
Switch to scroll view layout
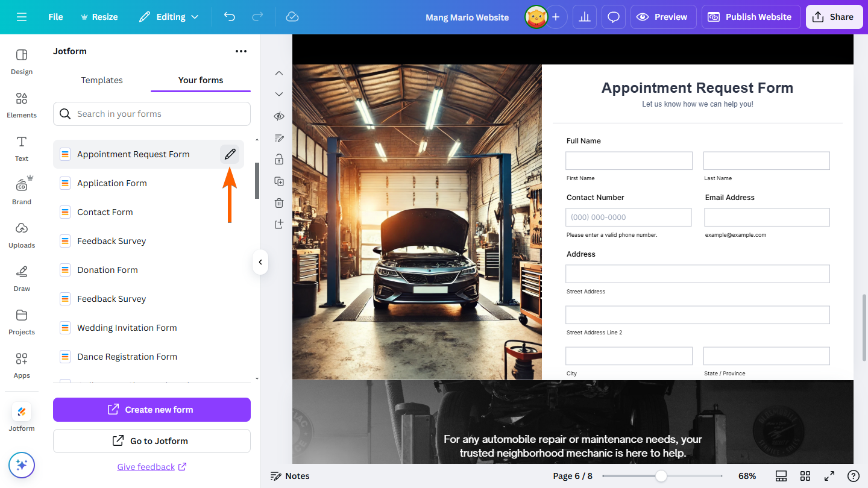(781, 476)
